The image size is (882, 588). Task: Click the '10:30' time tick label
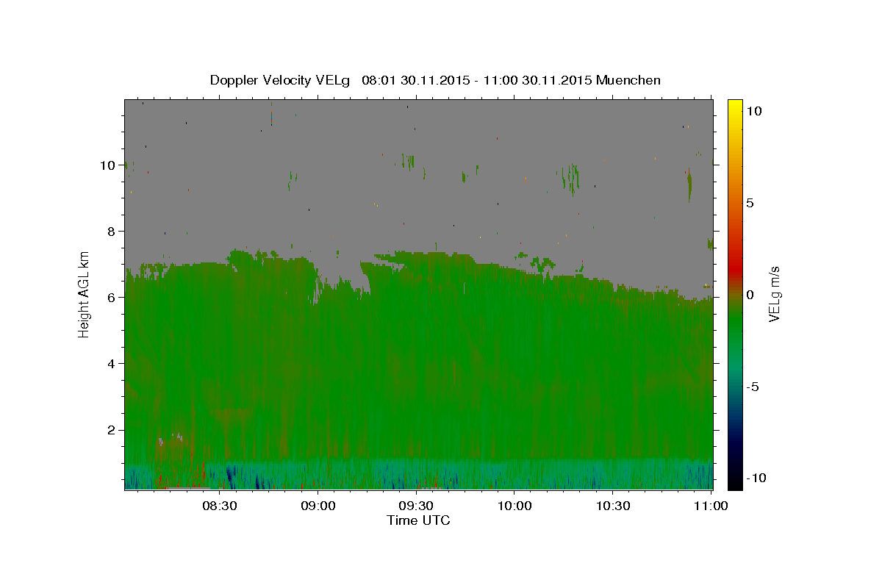613,506
